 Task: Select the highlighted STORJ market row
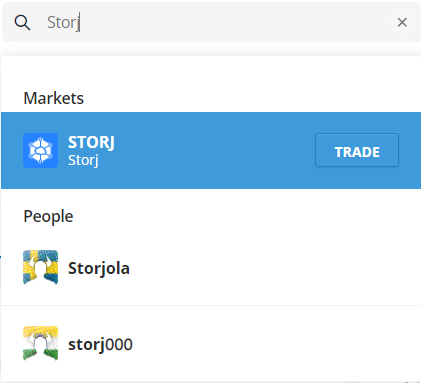pos(211,150)
